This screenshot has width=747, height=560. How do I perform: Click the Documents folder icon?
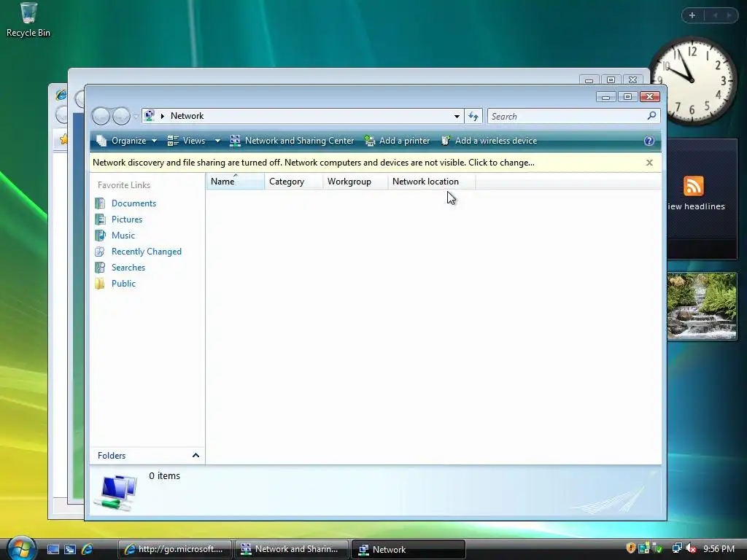tap(100, 203)
